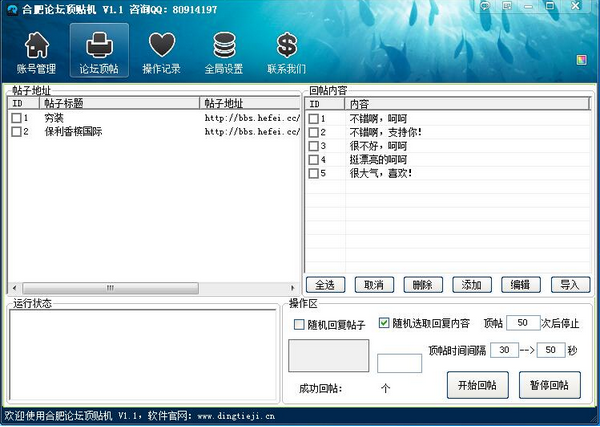The image size is (600, 427).
Task: Click interval maximum field showing 50
Action: [x=551, y=350]
